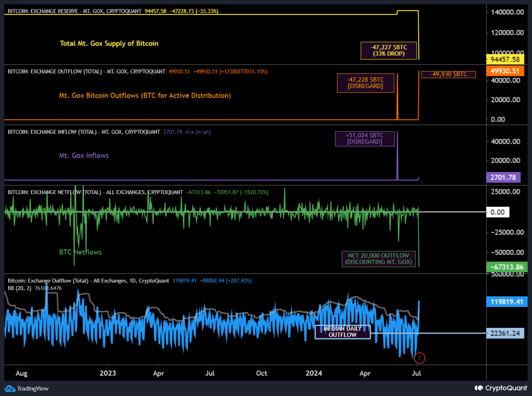
Task: Click the 'Jul' label following 2023's Apr
Action: tap(210, 373)
